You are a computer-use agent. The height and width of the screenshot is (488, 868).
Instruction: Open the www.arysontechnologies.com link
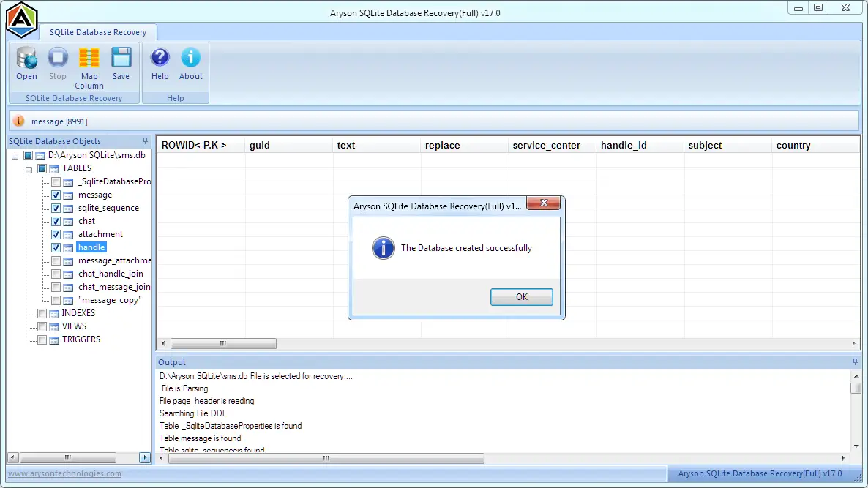click(64, 473)
